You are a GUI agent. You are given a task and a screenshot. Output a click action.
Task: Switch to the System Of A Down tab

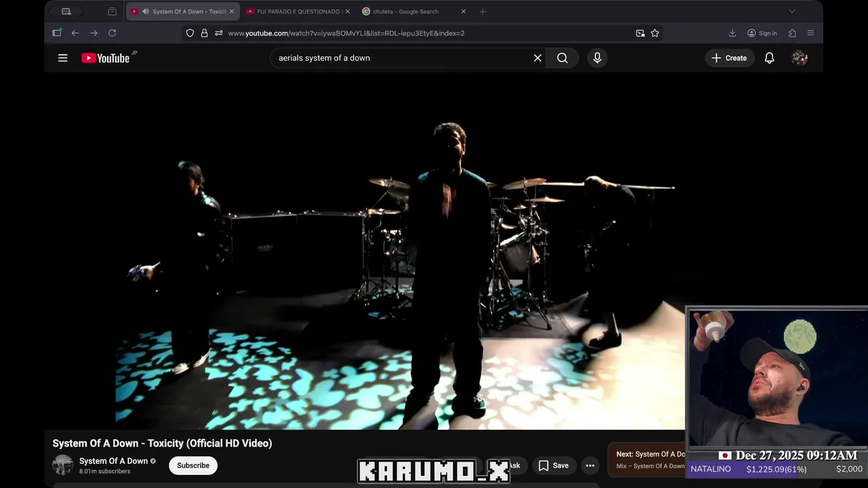[183, 12]
